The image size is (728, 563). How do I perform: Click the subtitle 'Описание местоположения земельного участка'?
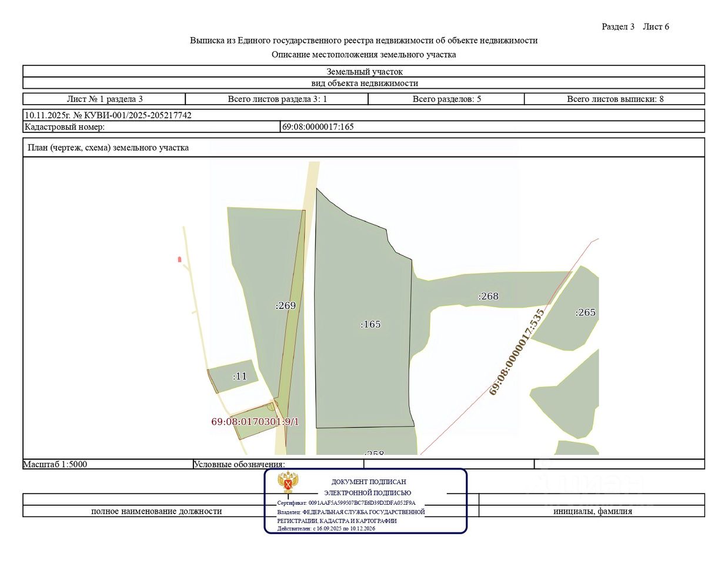(x=363, y=55)
